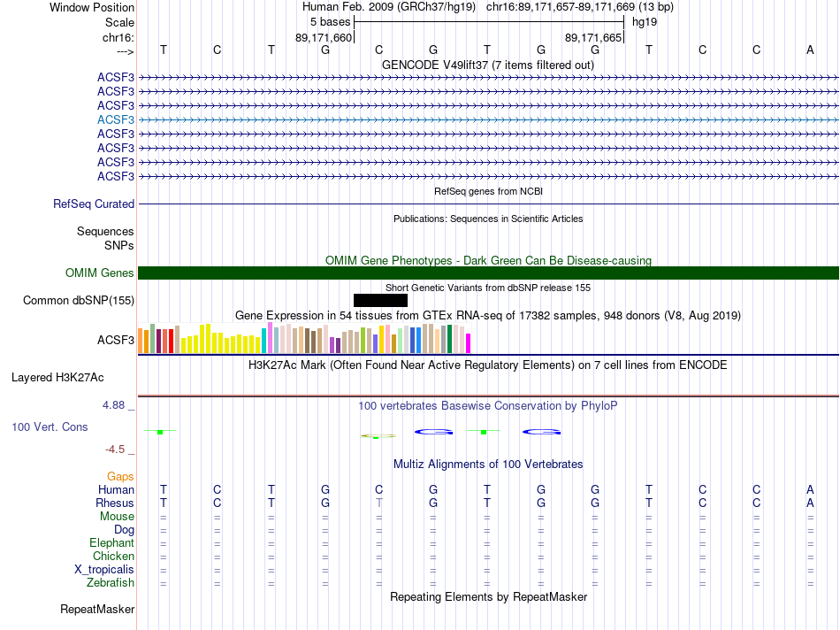
Task: Click the "100 Vert. Cons" track label
Action: click(x=50, y=426)
